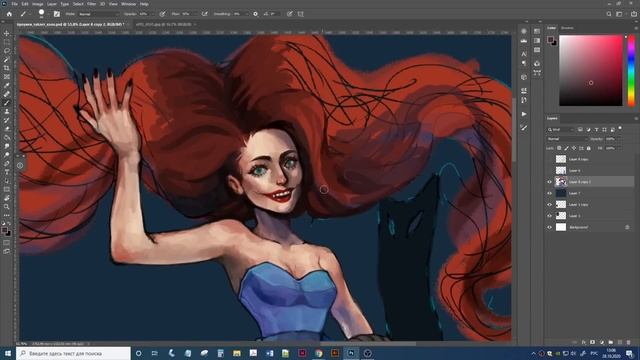Select the Clone Stamp tool
Viewport: 640px width, 360px height.
coord(7,111)
